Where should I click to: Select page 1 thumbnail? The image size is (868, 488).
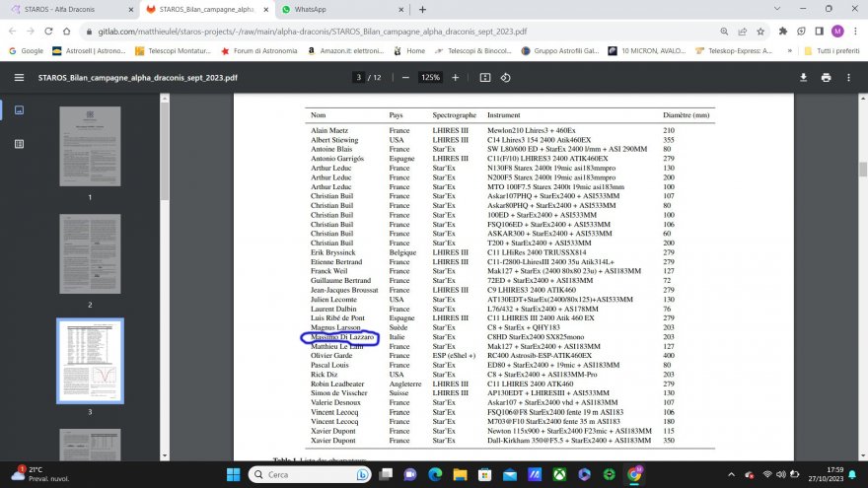point(90,146)
